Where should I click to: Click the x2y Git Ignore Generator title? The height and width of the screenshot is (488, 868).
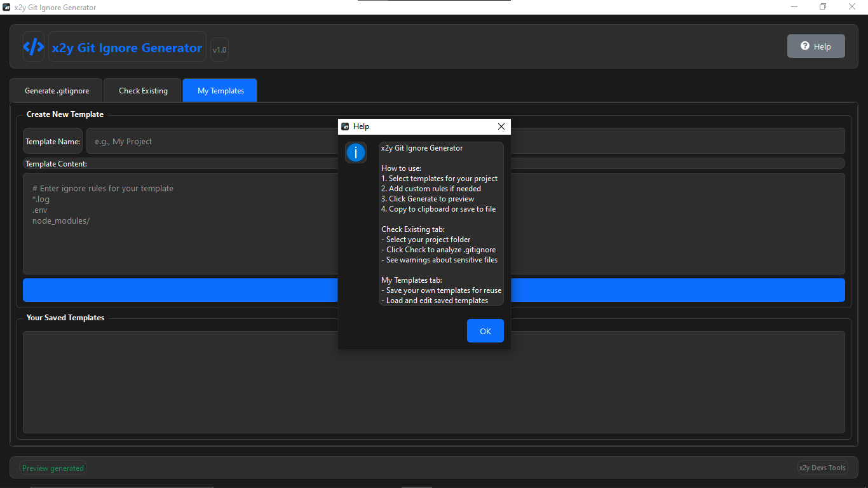click(x=126, y=47)
